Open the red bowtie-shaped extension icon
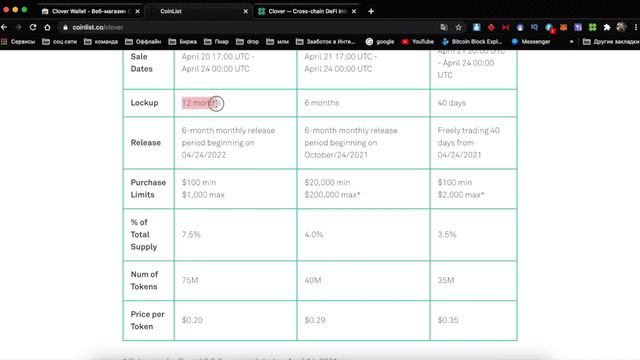 [506, 27]
